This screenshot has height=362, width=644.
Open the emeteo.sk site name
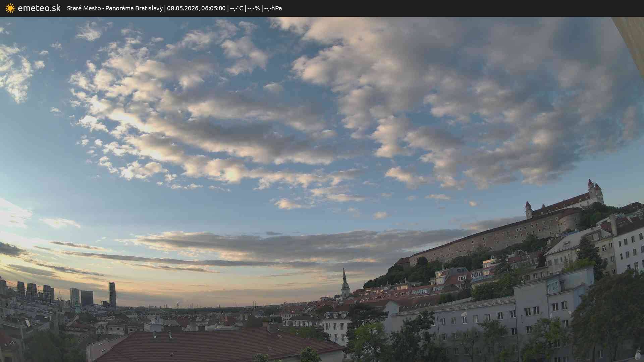tap(39, 8)
